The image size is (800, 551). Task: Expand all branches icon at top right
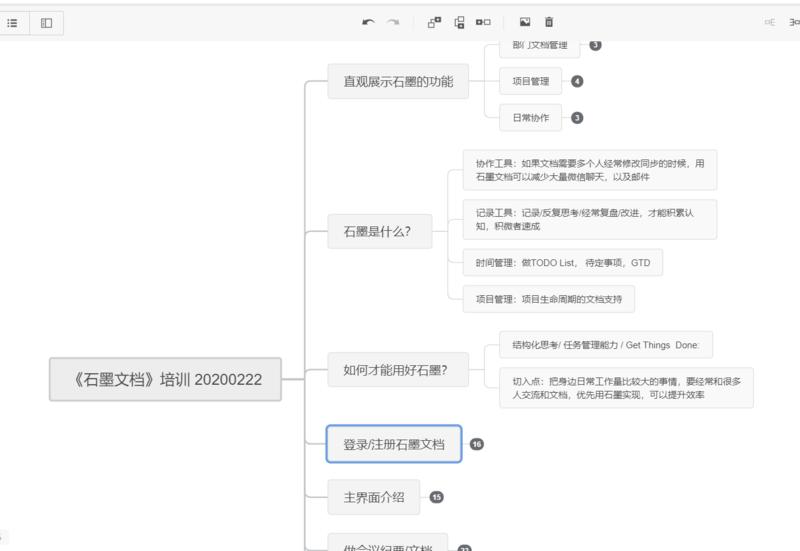[x=794, y=22]
